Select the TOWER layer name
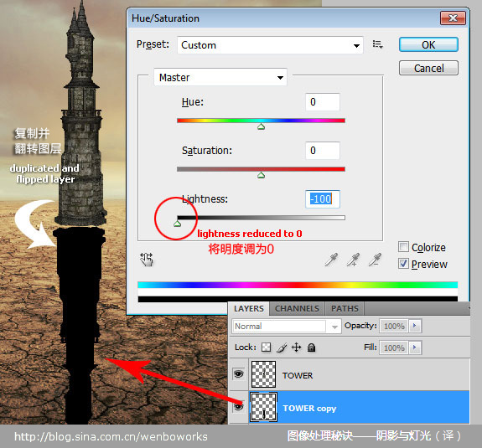Screen dimensions: 482x448 click(298, 375)
